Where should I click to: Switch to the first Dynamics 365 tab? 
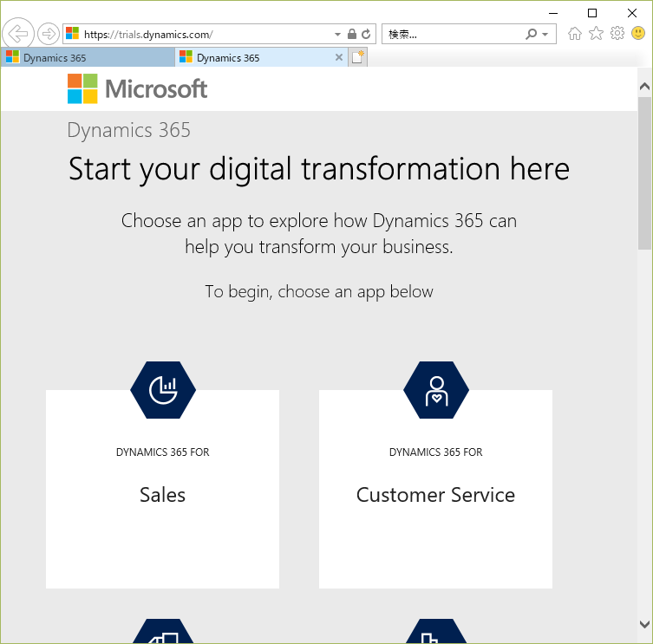88,57
